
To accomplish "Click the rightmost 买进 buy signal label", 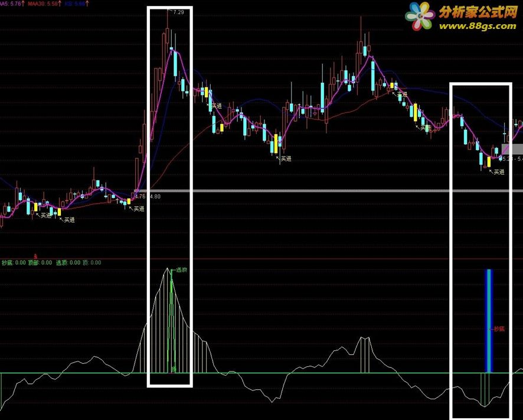I will point(499,172).
